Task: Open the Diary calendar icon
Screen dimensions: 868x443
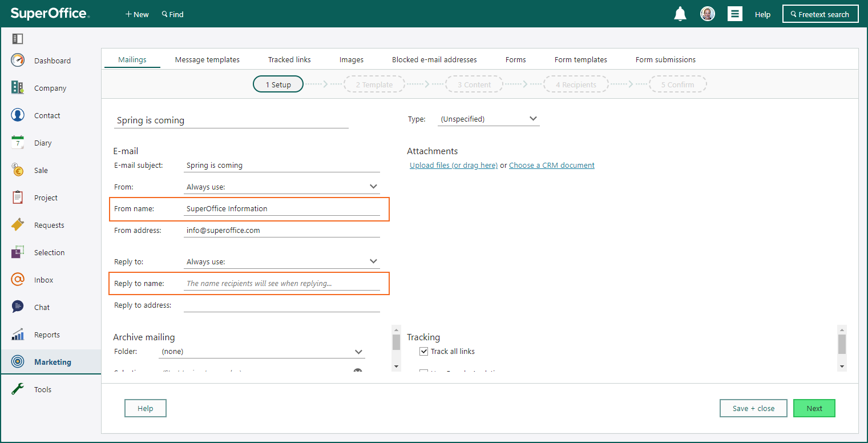Action: click(18, 143)
